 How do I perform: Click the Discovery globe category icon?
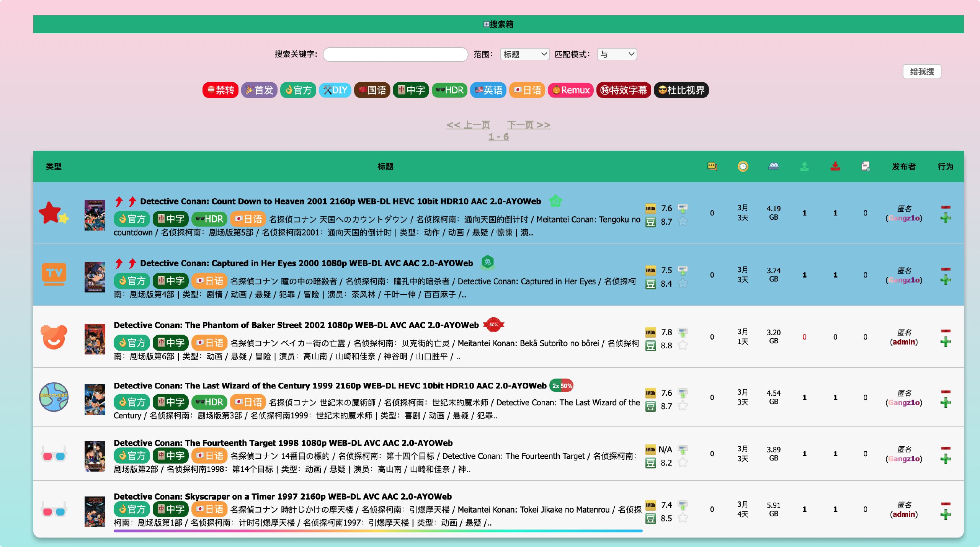(x=54, y=397)
